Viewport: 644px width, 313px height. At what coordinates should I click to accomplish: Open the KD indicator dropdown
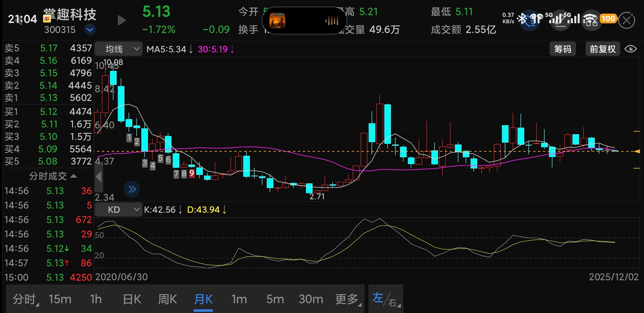point(119,209)
